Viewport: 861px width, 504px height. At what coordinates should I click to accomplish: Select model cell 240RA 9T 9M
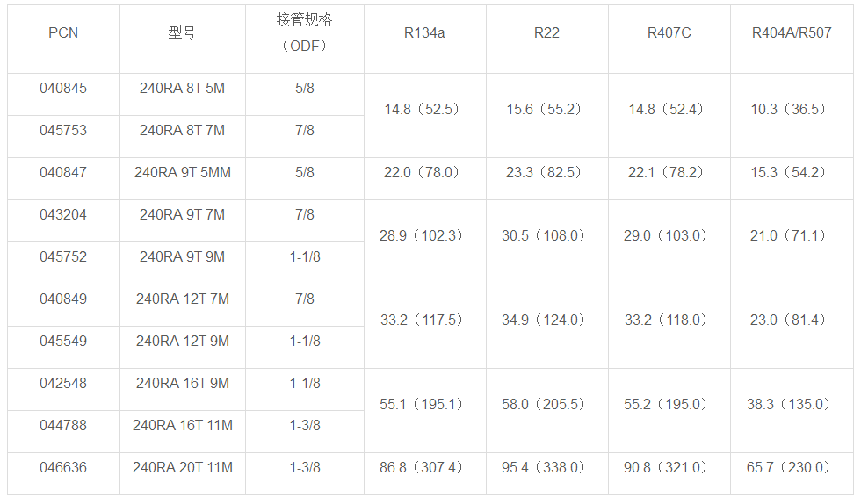click(x=182, y=257)
